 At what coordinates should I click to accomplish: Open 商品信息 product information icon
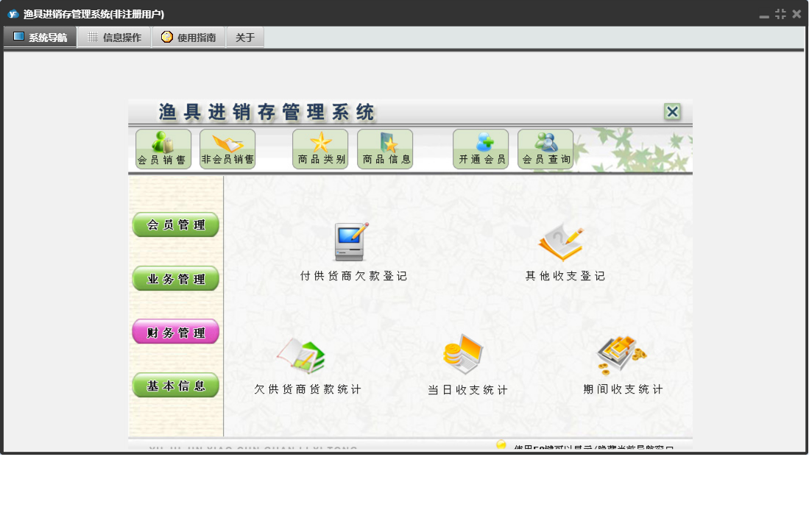385,149
